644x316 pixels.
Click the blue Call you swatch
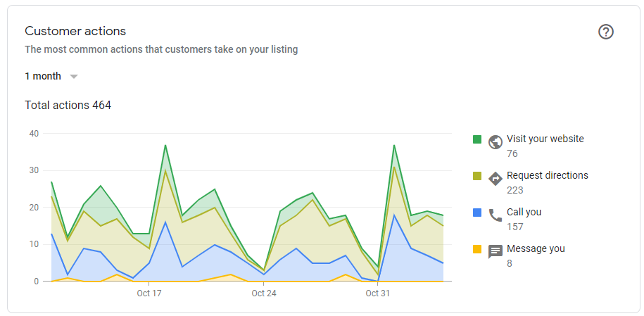click(476, 213)
